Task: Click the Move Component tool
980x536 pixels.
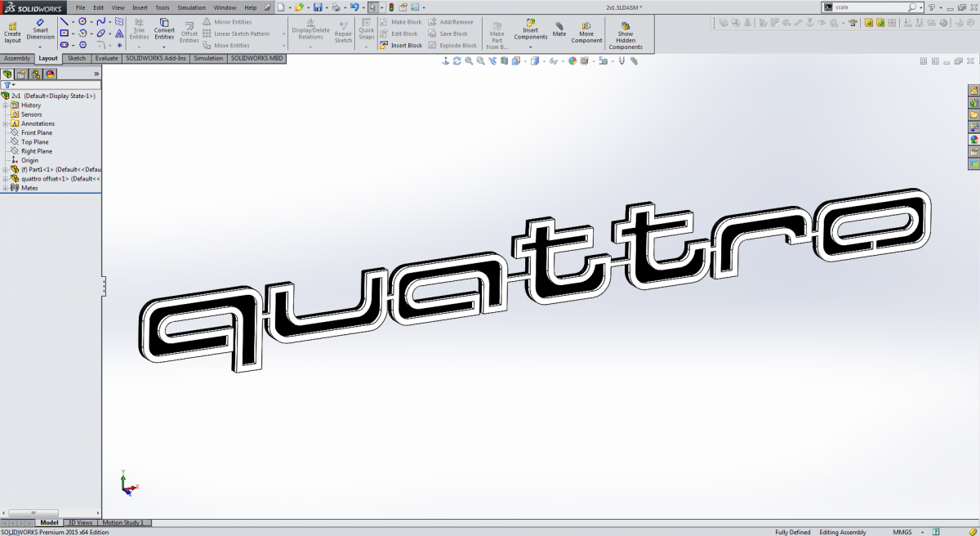Action: click(x=586, y=33)
